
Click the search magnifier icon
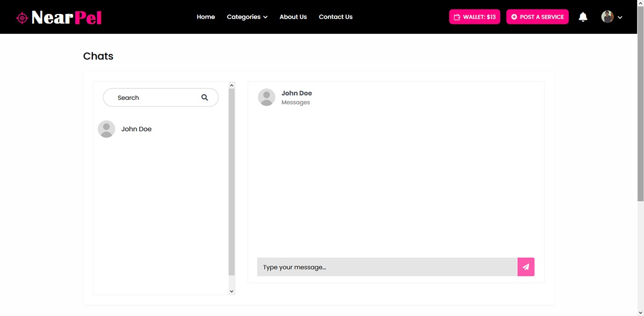pyautogui.click(x=204, y=98)
